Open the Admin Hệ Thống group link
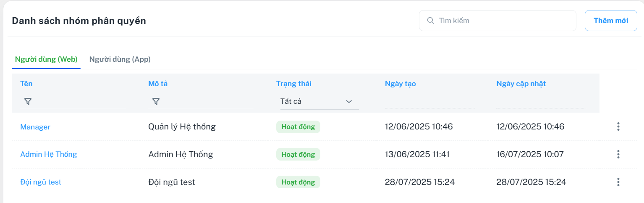The height and width of the screenshot is (203, 644). [x=49, y=154]
